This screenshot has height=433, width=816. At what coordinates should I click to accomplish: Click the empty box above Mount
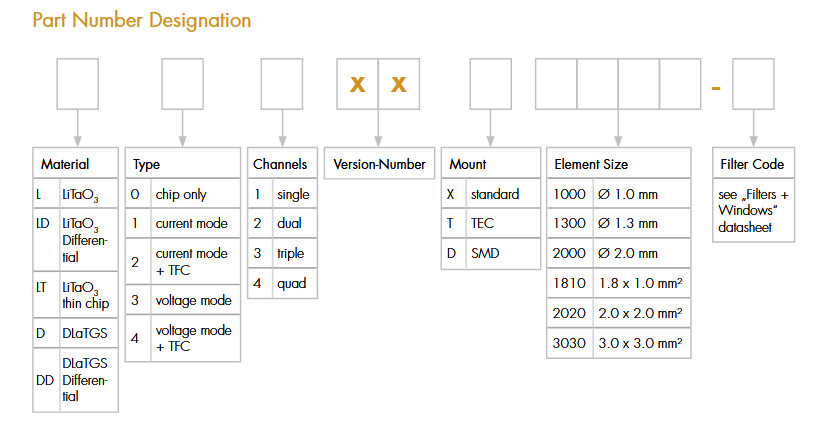(x=490, y=84)
